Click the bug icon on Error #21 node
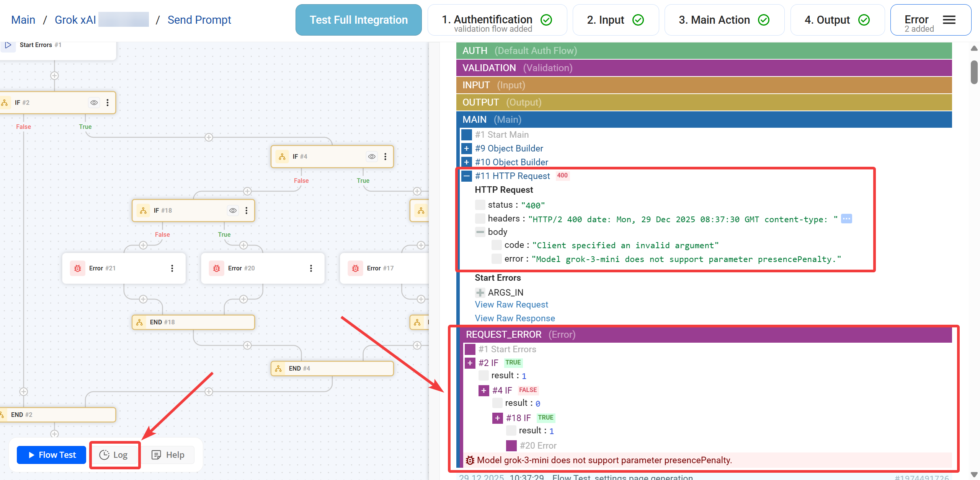The width and height of the screenshot is (980, 480). point(78,268)
